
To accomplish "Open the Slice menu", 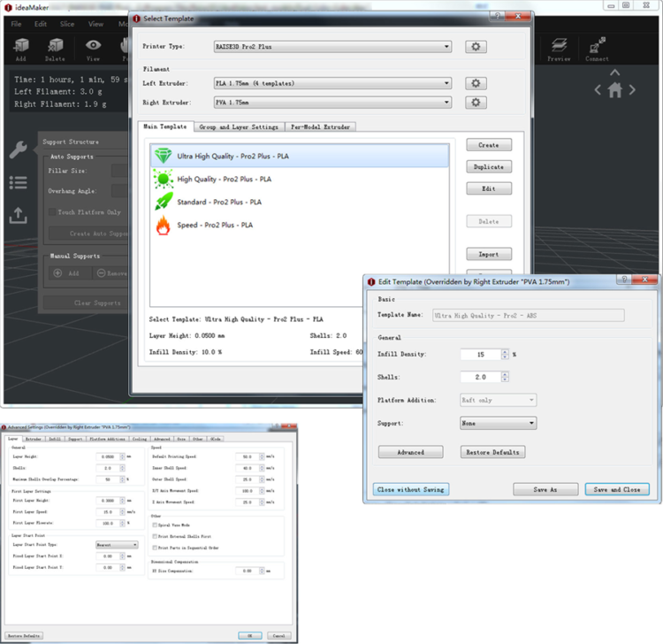I will pos(67,24).
